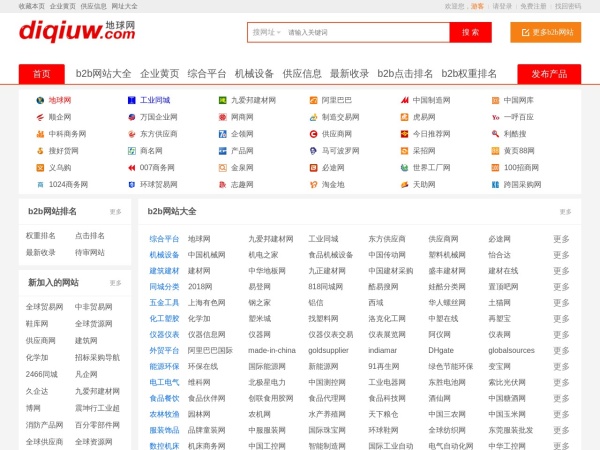Open the 搜网址 search type dropdown
Screen dimensions: 600x450
click(x=266, y=33)
